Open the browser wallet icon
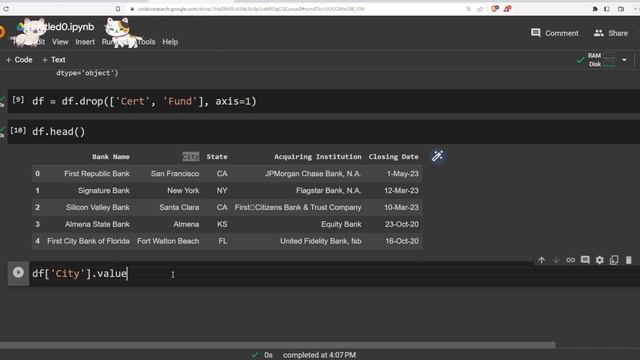This screenshot has width=640, height=360. 621,9
